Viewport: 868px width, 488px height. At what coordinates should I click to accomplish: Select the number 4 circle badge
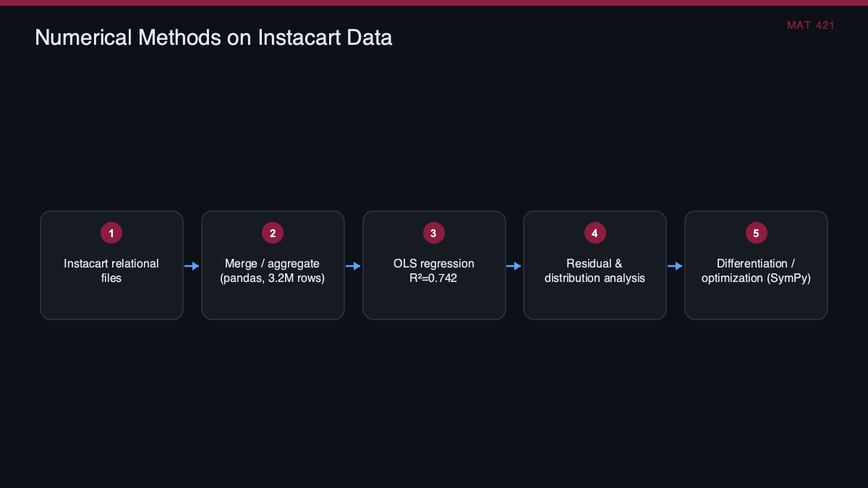pyautogui.click(x=595, y=233)
